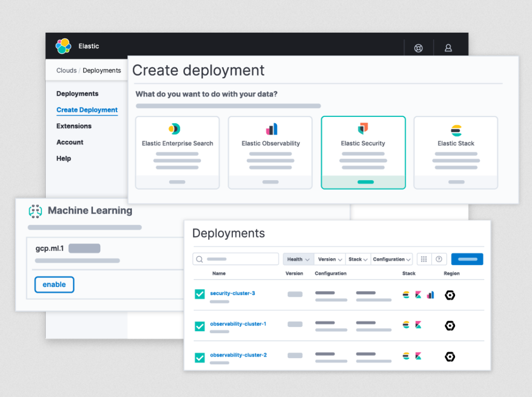Click the Stack column header in table
Image resolution: width=532 pixels, height=397 pixels.
pos(409,273)
